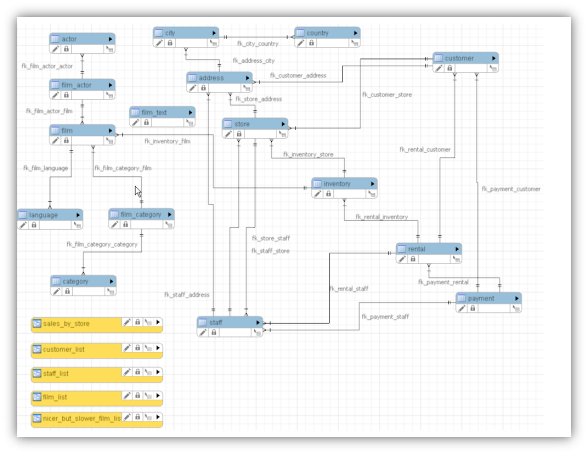Click the lock icon on film table
Viewport: 588px width, 454px height.
66,140
